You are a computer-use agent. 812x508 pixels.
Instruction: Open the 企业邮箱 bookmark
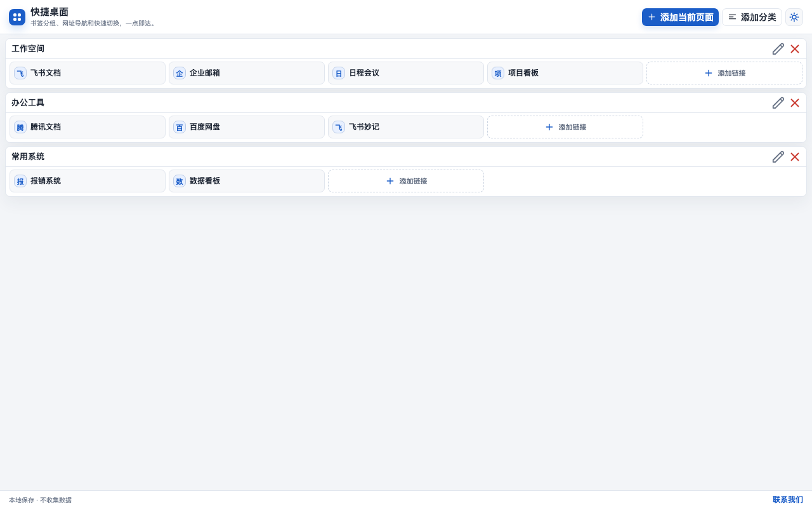(247, 73)
